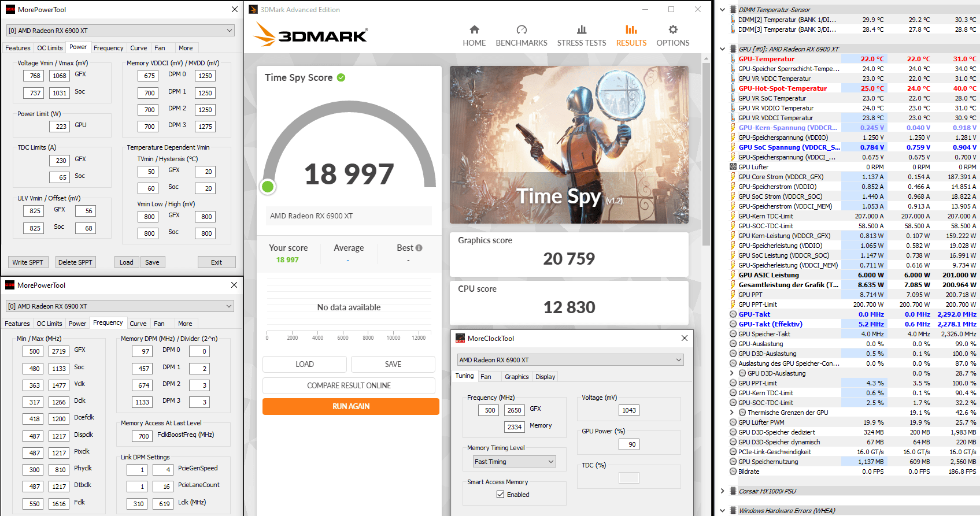Click the FclkBoostFreq field showing 700
Screen dimensions: 980x516
tap(142, 436)
